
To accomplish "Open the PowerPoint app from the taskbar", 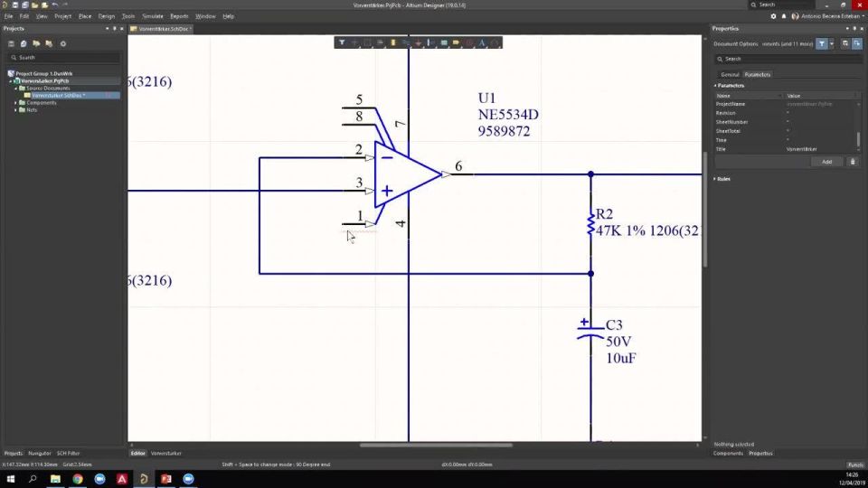I will pyautogui.click(x=166, y=479).
